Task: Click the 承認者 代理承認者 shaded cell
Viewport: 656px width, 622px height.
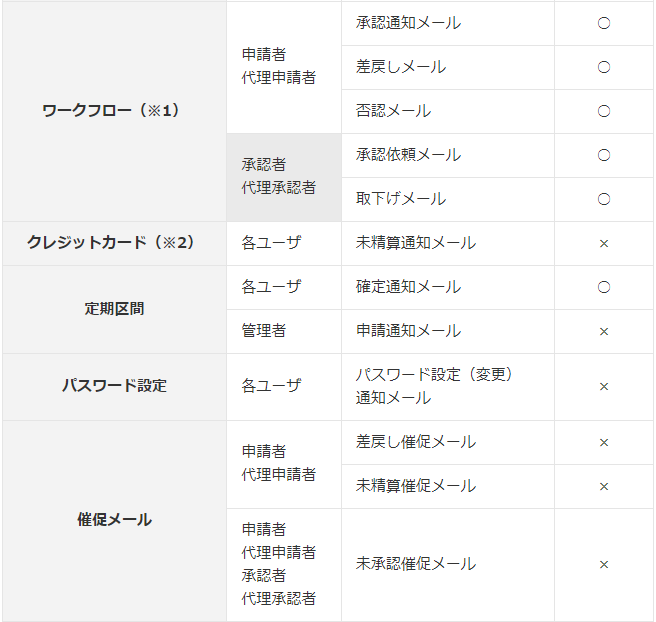Action: point(283,177)
